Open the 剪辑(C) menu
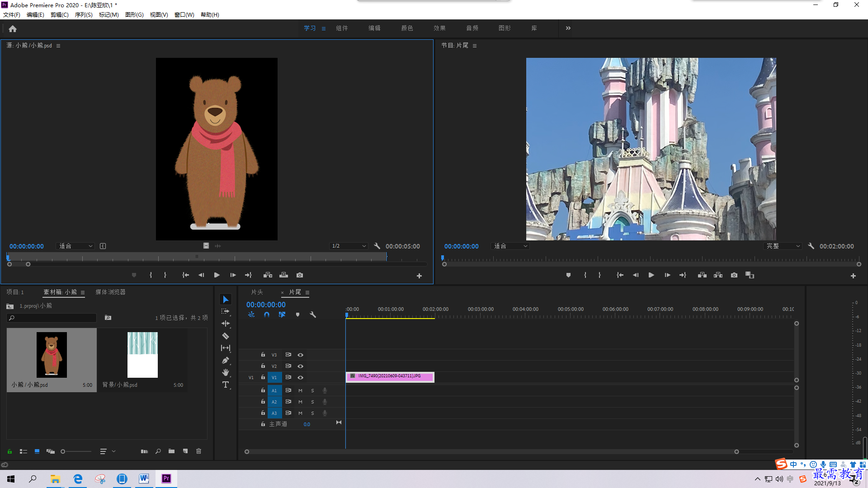This screenshot has height=488, width=868. (x=60, y=15)
